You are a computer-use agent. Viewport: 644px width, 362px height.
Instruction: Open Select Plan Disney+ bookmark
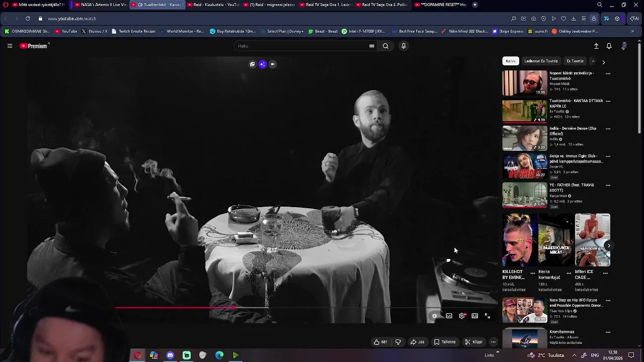[281, 31]
